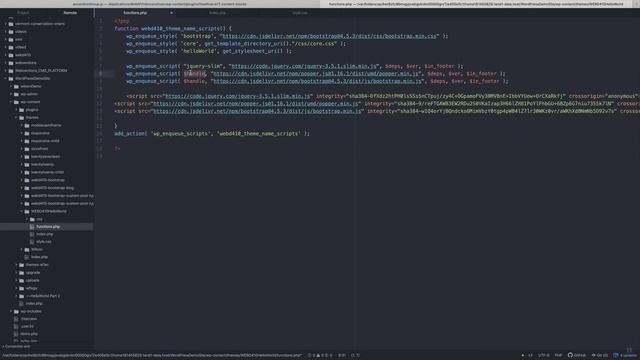Change the UTF-8 encoding in status bar
Image resolution: width=640 pixels, height=360 pixels.
point(543,355)
